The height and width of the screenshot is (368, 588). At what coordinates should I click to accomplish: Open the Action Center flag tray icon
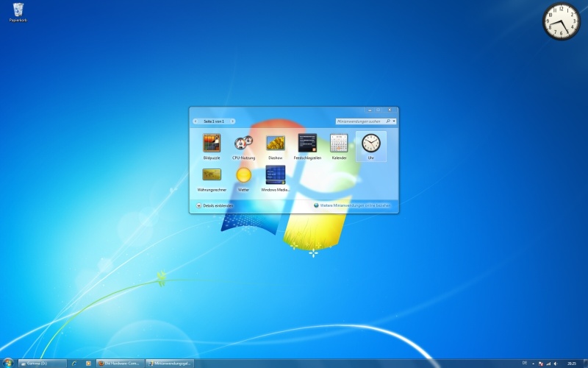541,364
